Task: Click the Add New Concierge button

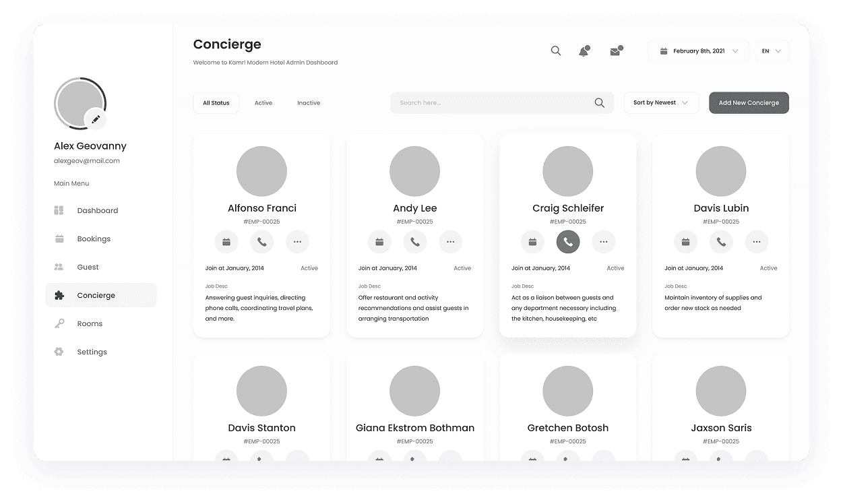Action: (x=749, y=102)
